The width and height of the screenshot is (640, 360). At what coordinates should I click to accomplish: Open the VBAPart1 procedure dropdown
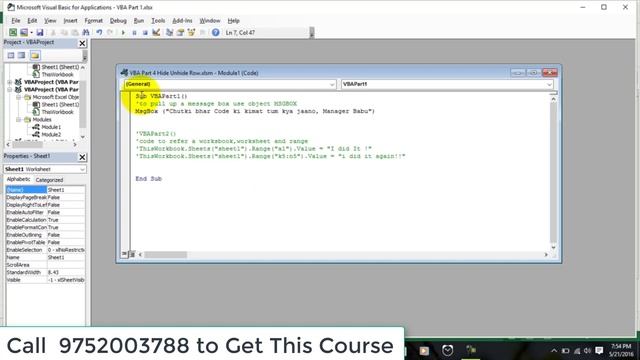[549, 84]
